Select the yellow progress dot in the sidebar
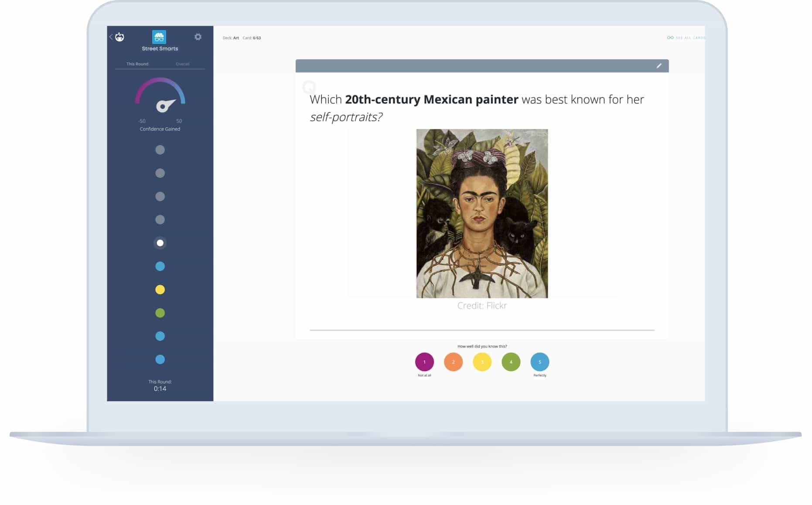The height and width of the screenshot is (505, 812). click(x=160, y=289)
